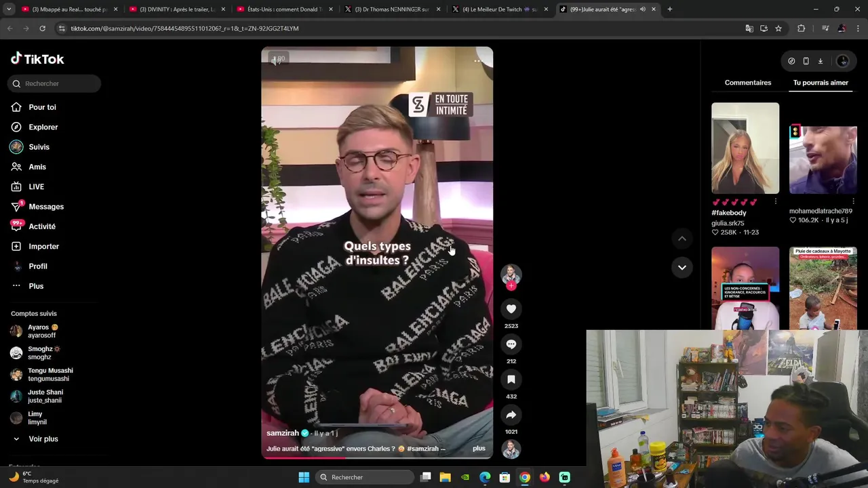
Task: Open the Explorer section
Action: [x=43, y=127]
